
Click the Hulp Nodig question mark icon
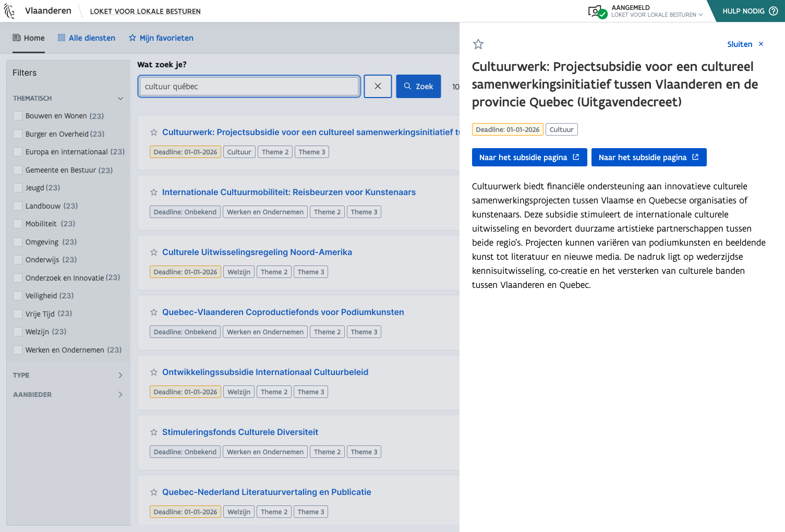point(773,11)
